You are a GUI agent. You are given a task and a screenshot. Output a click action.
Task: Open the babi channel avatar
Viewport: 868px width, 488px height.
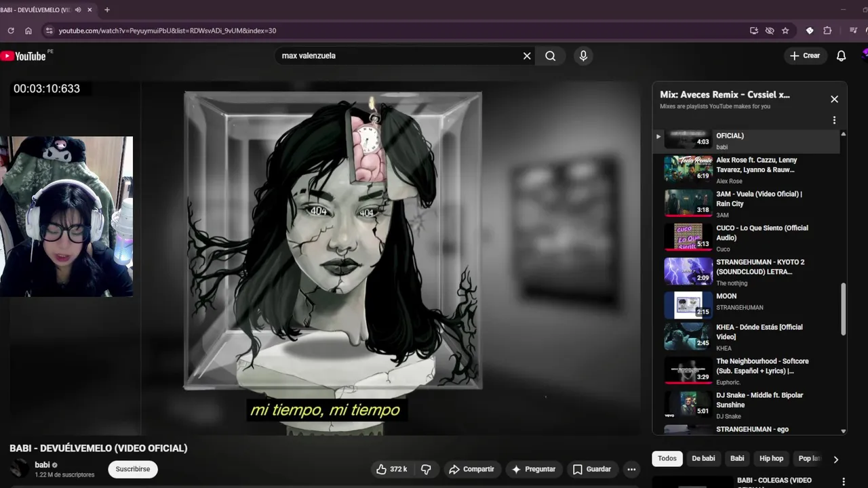tap(19, 469)
